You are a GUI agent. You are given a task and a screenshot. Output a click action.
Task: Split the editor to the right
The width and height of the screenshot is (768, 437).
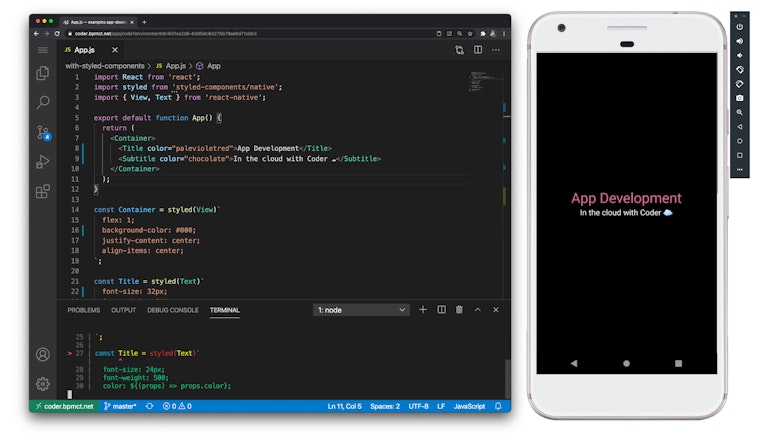(478, 49)
